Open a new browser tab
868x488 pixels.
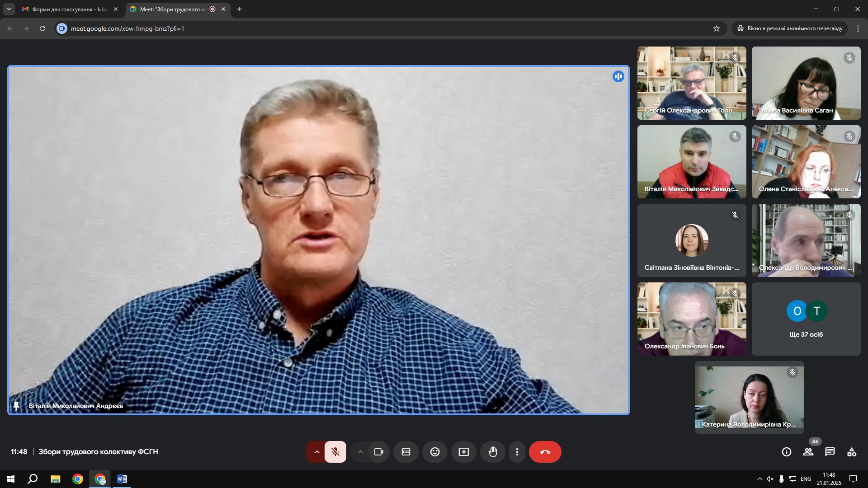[x=240, y=9]
